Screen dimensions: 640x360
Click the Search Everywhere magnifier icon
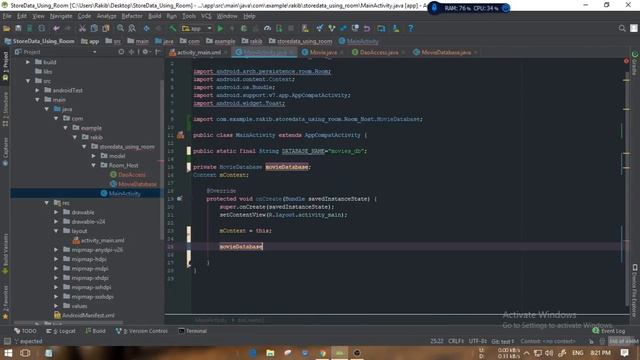622,28
